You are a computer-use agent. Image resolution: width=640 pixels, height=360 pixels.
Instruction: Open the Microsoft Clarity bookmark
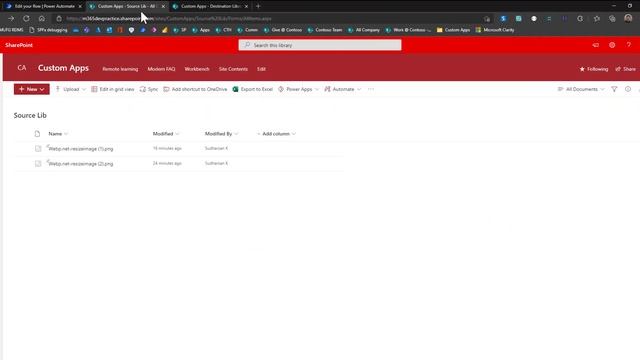tap(495, 30)
